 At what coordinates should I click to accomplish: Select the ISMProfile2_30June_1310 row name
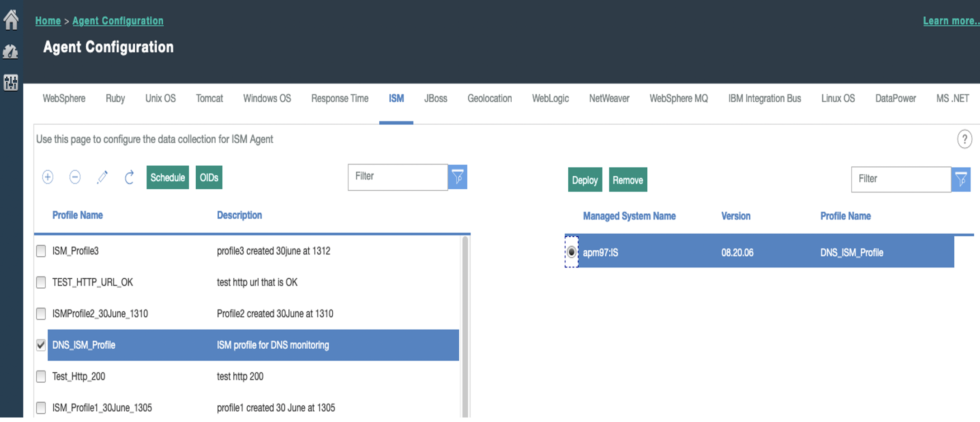pyautogui.click(x=100, y=314)
